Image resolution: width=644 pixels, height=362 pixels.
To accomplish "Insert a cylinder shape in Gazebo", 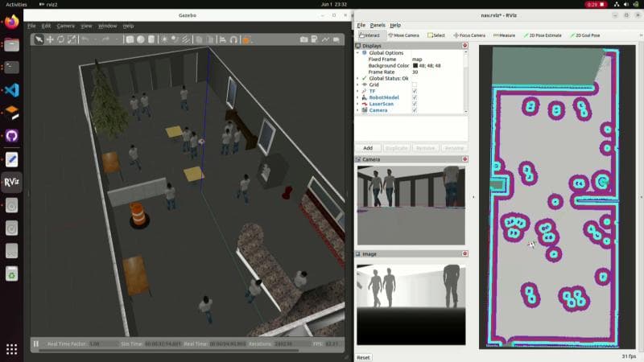I will 151,39.
